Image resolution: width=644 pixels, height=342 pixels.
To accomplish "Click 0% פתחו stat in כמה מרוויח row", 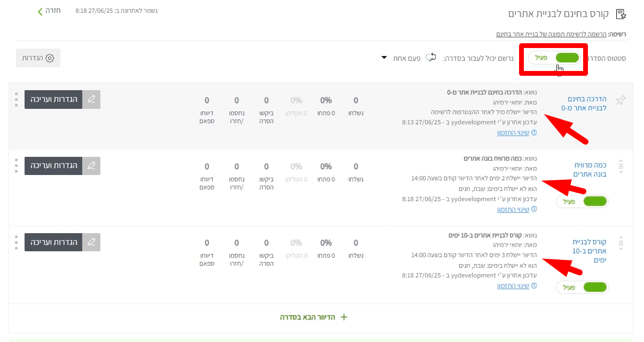I will pyautogui.click(x=326, y=172).
